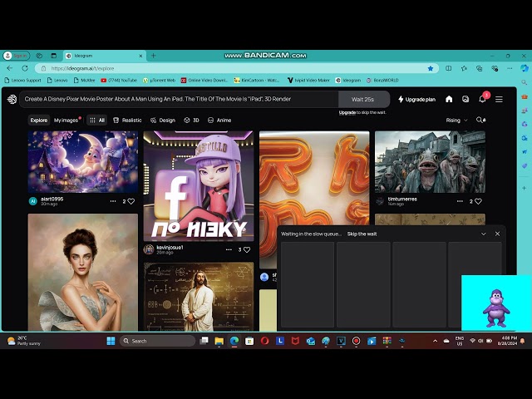532x399 pixels.
Task: Like the timturnerres fish image
Action: pos(478,201)
